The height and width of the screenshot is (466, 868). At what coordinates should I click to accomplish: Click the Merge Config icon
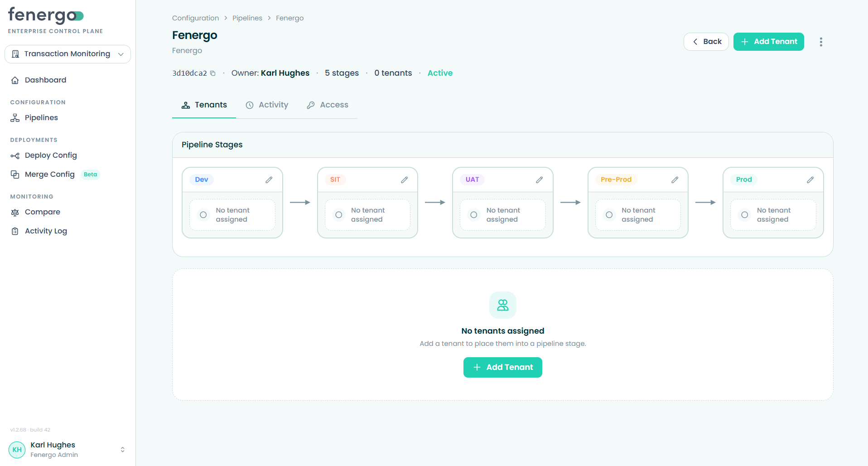[15, 175]
